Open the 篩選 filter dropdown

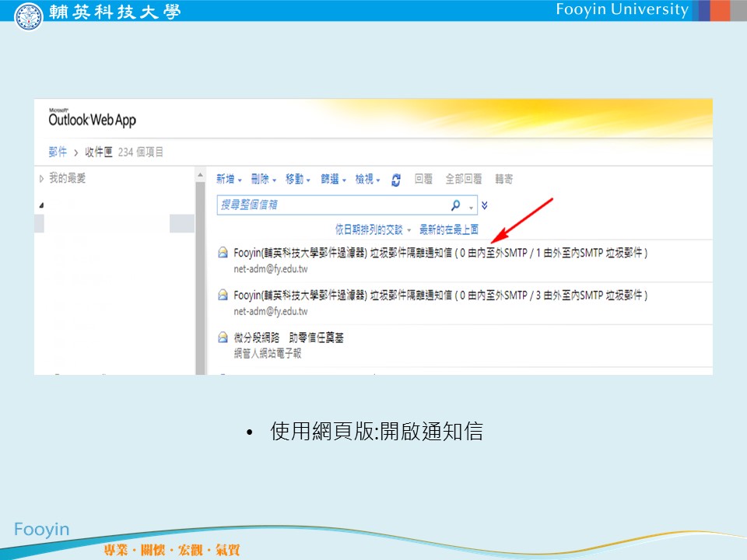334,179
